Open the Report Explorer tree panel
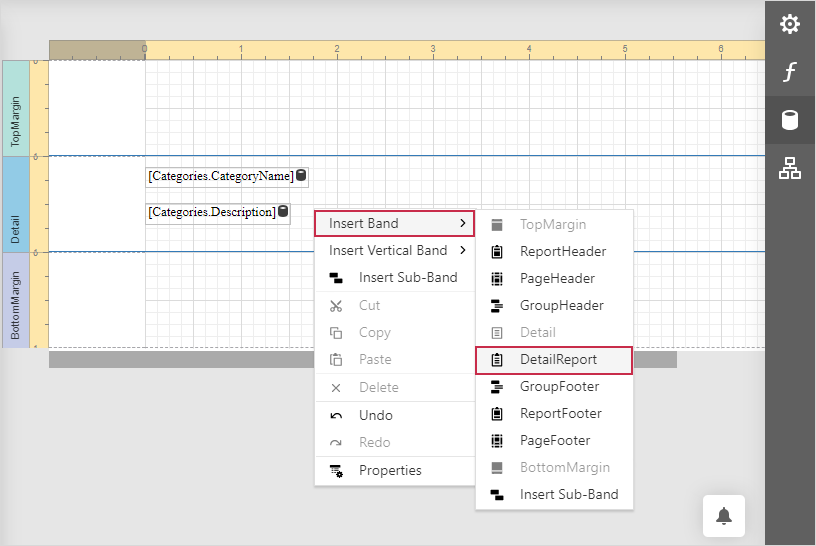This screenshot has width=816, height=546. 790,170
